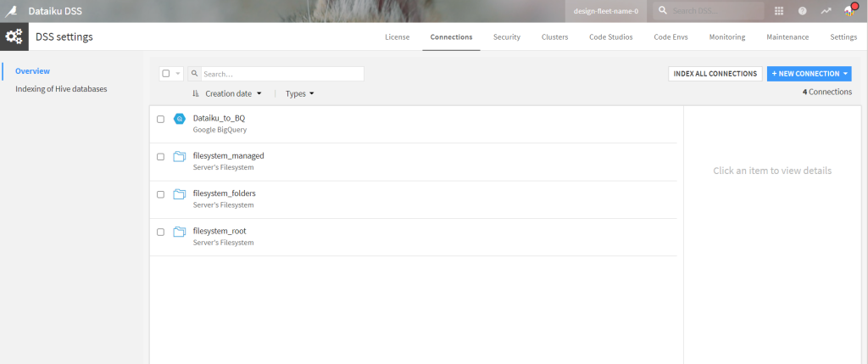Screen dimensions: 868x364
Task: Open the help question mark menu
Action: point(802,11)
